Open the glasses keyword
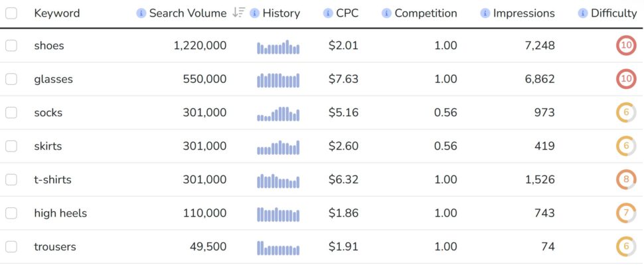Screen dimensions: 644x265 pos(53,79)
